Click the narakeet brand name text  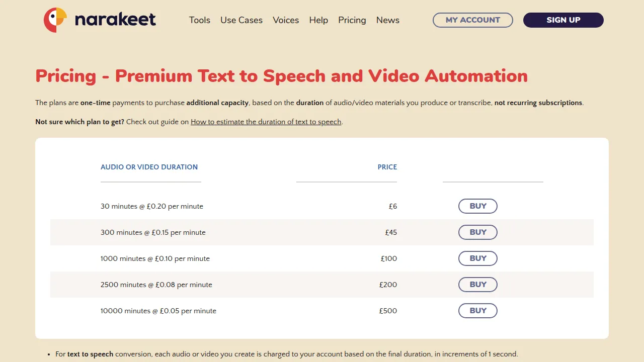click(x=115, y=20)
